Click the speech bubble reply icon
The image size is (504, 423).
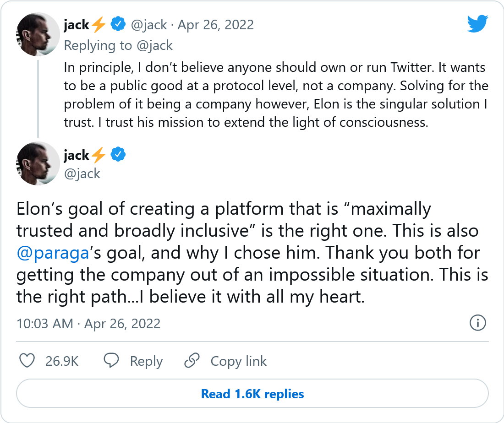pyautogui.click(x=111, y=361)
